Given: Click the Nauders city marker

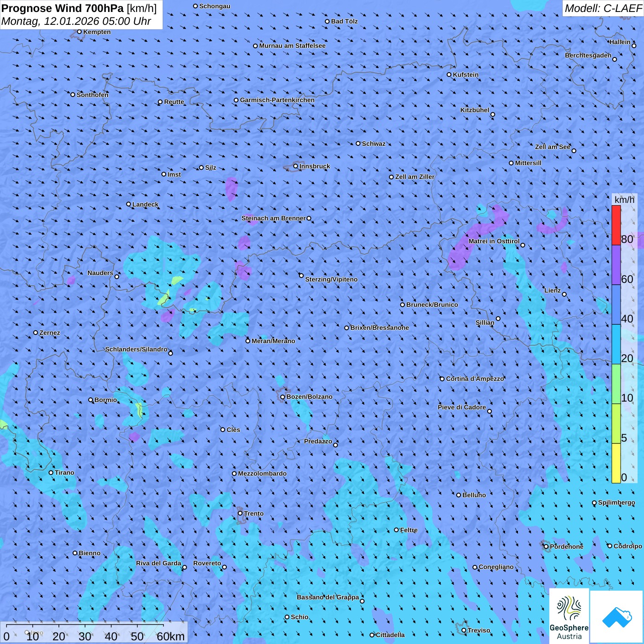Looking at the screenshot, I should 117,276.
